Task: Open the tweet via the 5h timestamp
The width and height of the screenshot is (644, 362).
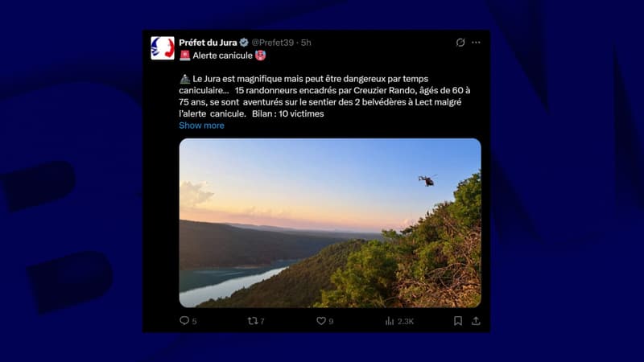Action: (306, 43)
